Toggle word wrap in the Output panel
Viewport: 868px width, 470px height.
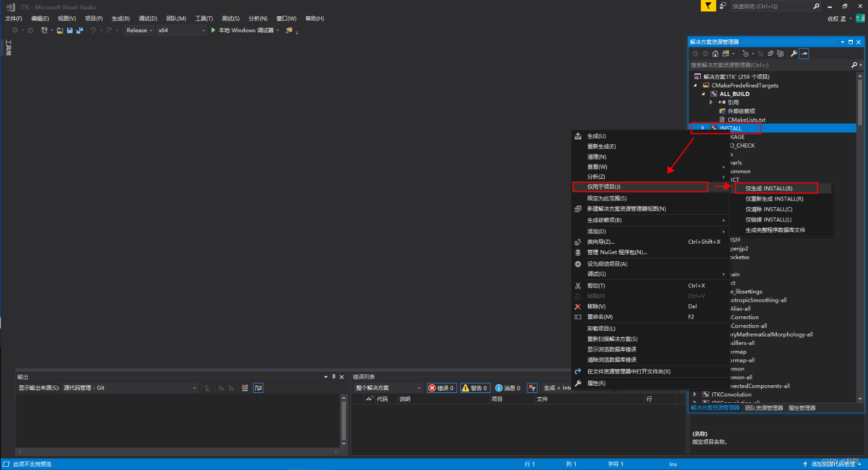tap(258, 388)
